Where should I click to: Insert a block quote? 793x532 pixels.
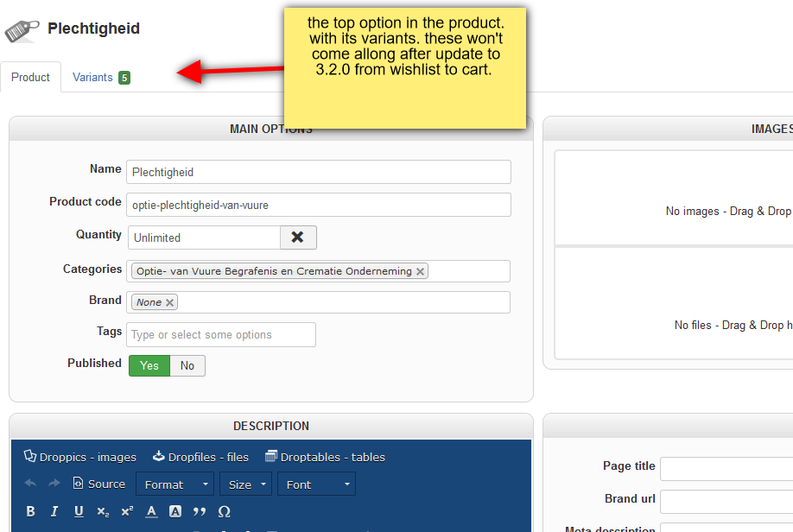200,511
